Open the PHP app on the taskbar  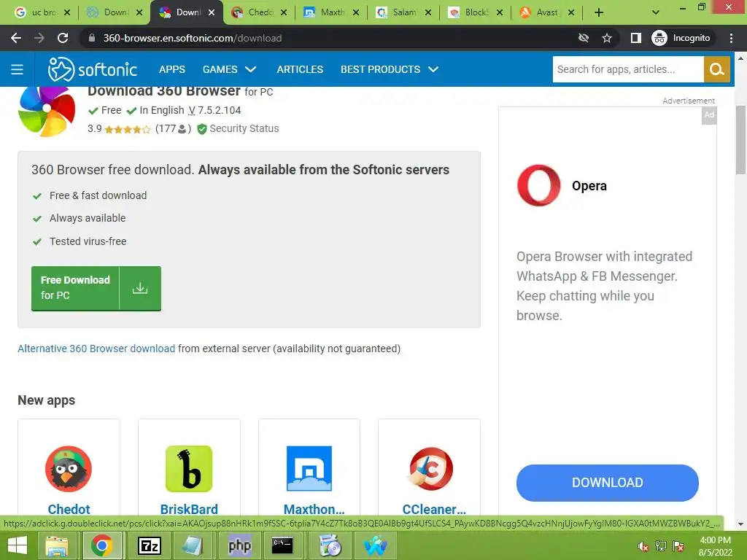pyautogui.click(x=239, y=545)
